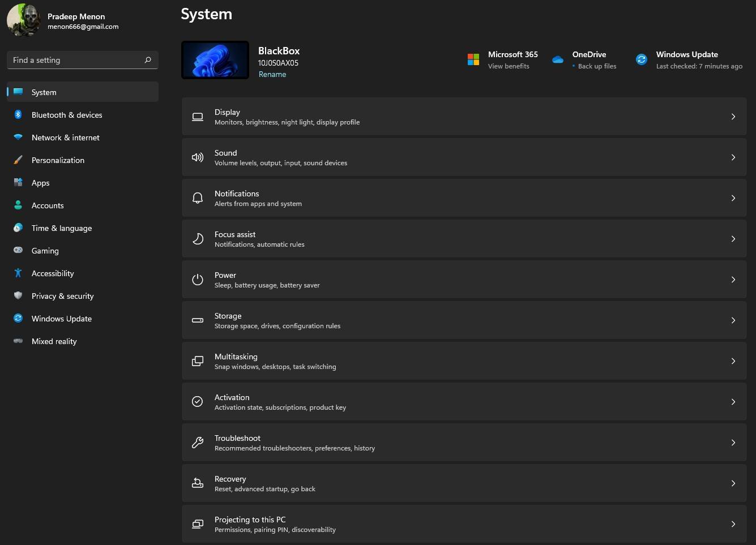
Task: Click the Storage row chevron arrow
Action: (x=733, y=320)
